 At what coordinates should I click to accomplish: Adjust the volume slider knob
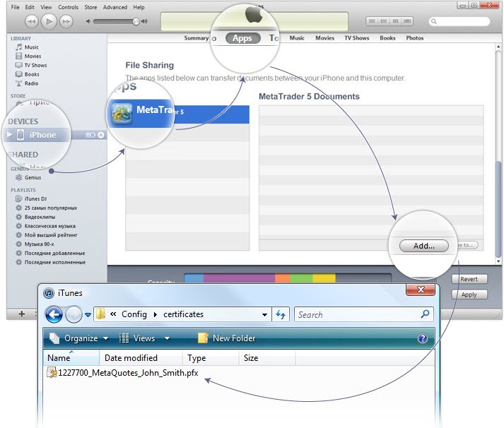(136, 21)
